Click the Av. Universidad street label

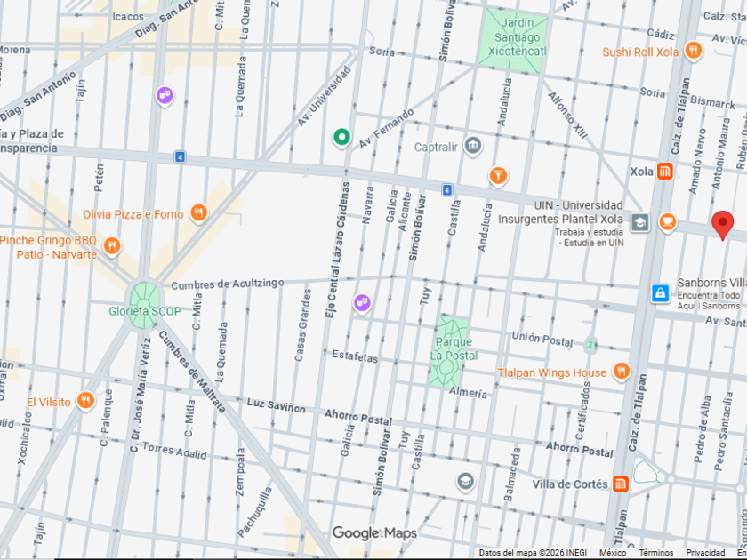coord(324,96)
